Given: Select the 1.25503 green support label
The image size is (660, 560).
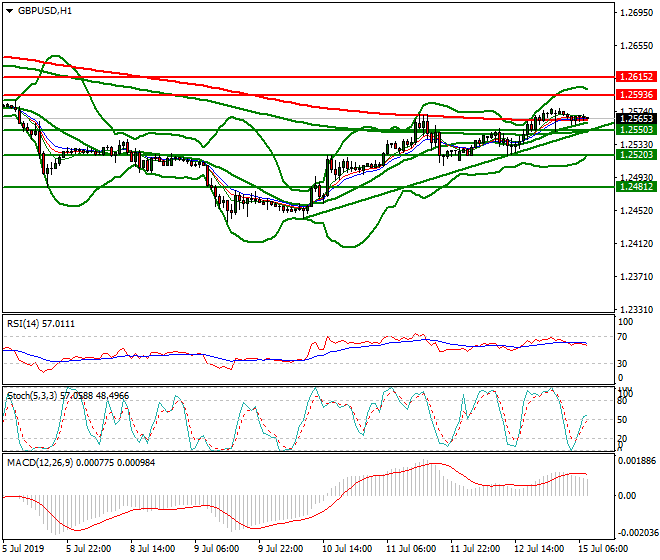Looking at the screenshot, I should pyautogui.click(x=636, y=130).
